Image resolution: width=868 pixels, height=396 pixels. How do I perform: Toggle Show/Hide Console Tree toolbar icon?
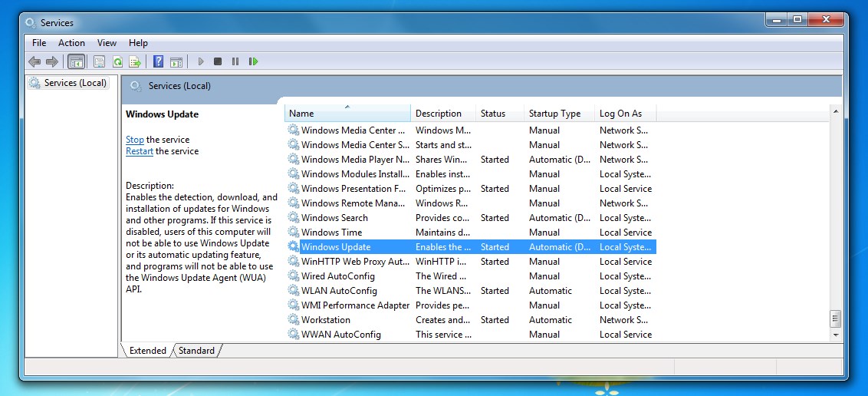coord(77,61)
